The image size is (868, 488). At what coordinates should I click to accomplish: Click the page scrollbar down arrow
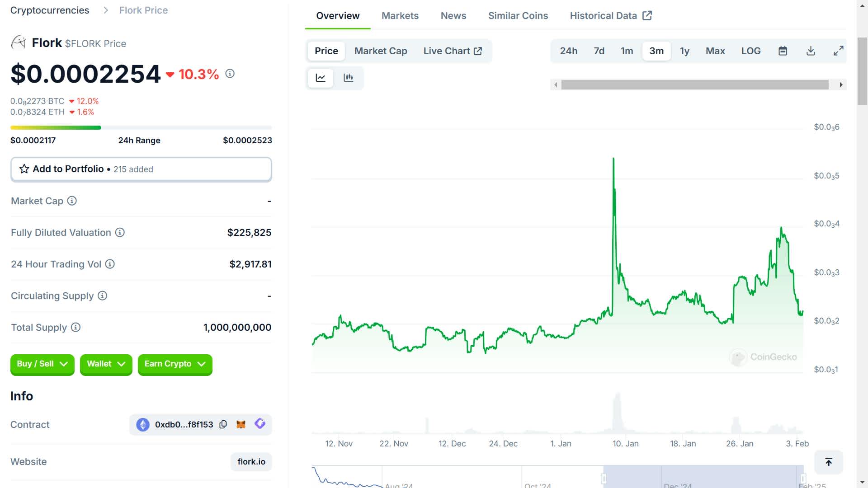coord(862,483)
